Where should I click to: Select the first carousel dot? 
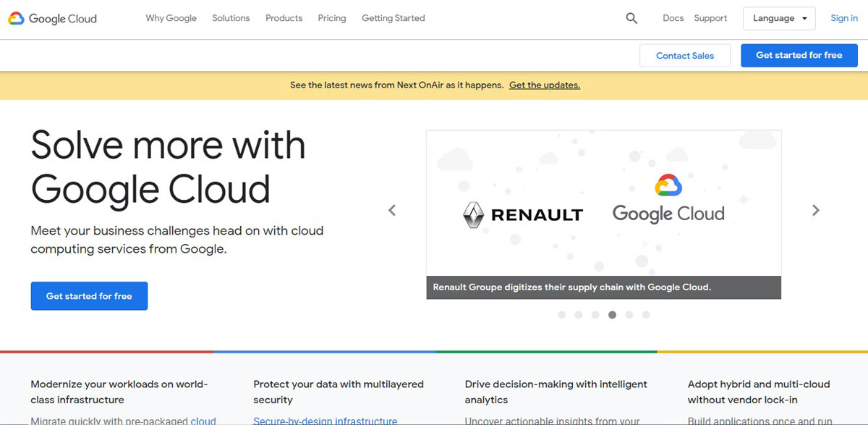pos(561,315)
